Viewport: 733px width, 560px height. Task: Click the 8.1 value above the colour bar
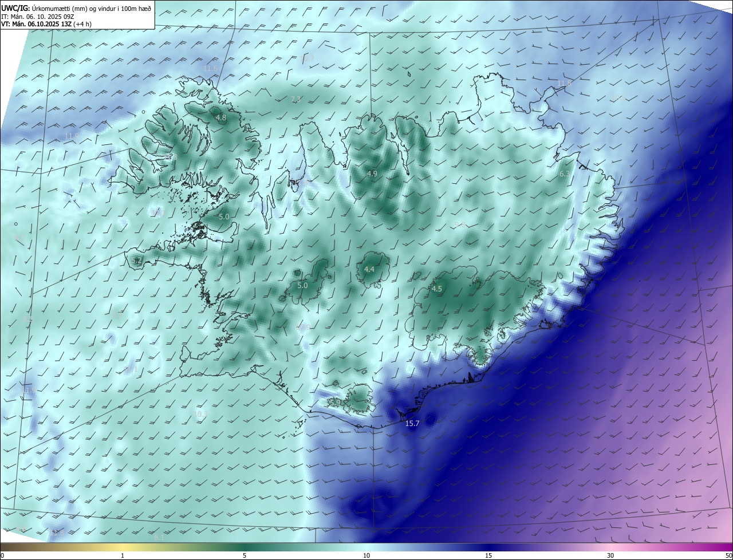click(159, 537)
